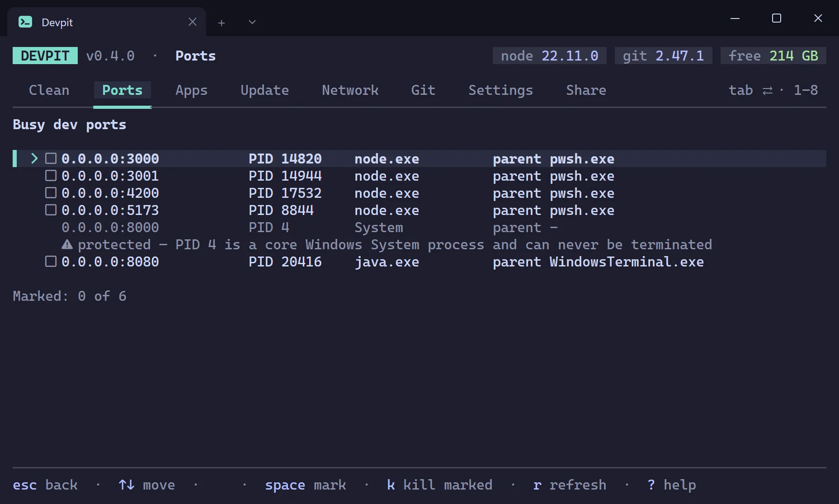Click the git 2.47.1 version badge
The image size is (839, 504).
[664, 56]
